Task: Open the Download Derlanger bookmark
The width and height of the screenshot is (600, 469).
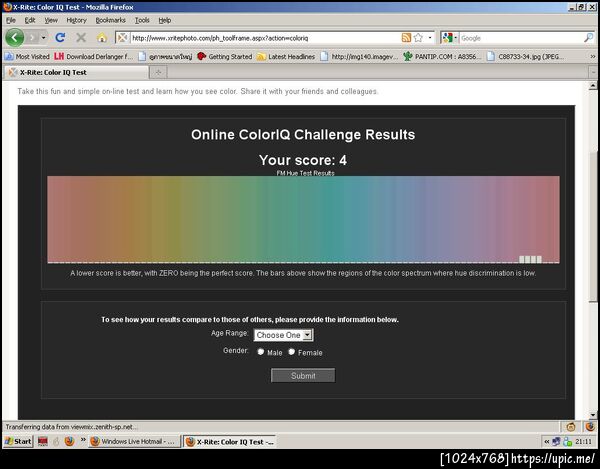Action: (94, 57)
